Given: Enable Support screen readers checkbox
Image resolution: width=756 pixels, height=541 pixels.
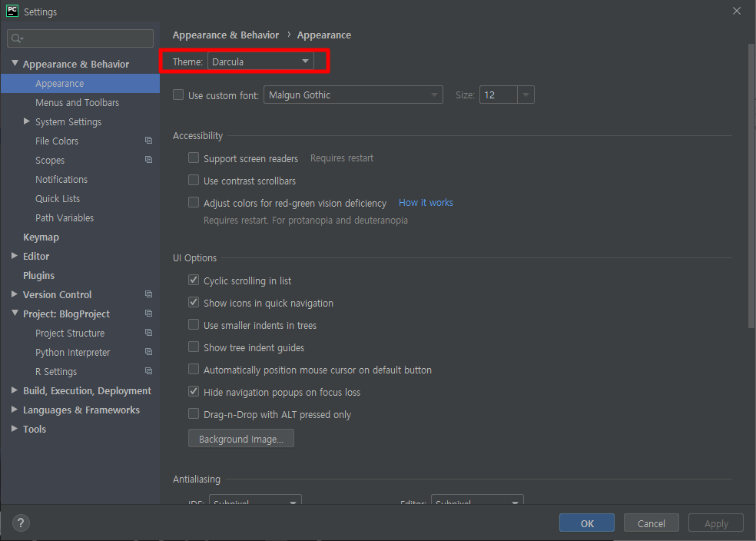Looking at the screenshot, I should (x=194, y=158).
